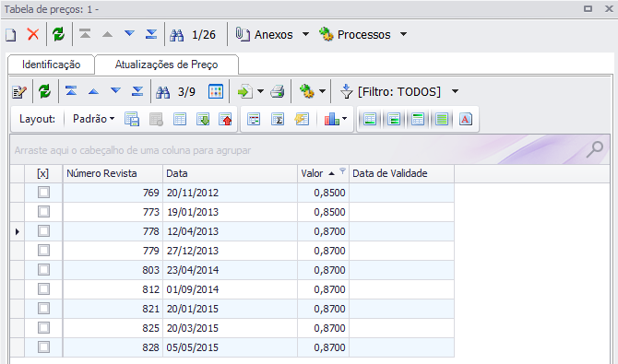The width and height of the screenshot is (618, 364).
Task: Edit the selected price update row
Action: pos(19,92)
